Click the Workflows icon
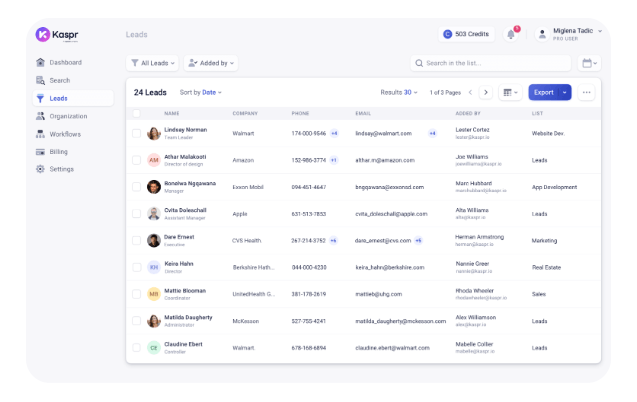This screenshot has width=637, height=402. point(40,134)
